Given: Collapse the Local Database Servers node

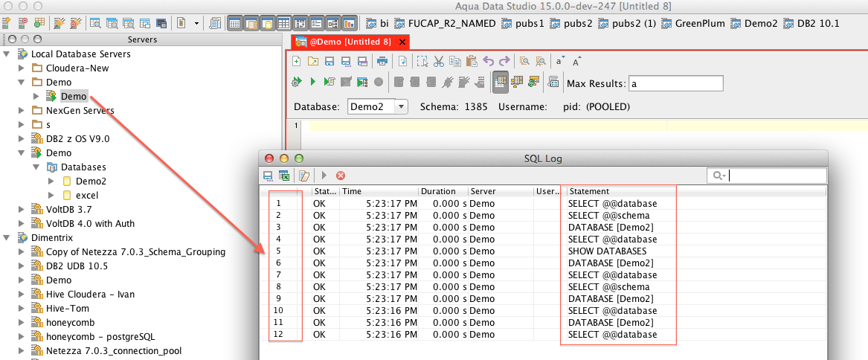Looking at the screenshot, I should tap(7, 54).
